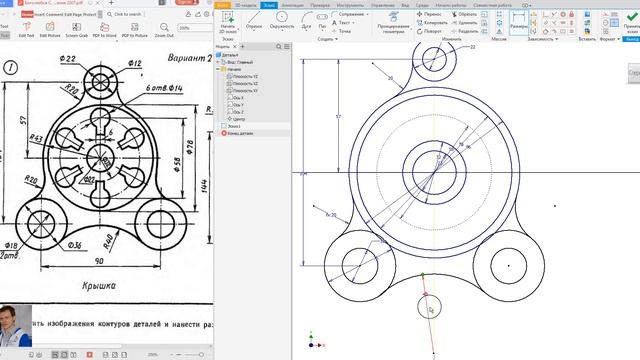This screenshot has height=360, width=640.
Task: Start a 2D sketch in Inventor
Action: 227,22
